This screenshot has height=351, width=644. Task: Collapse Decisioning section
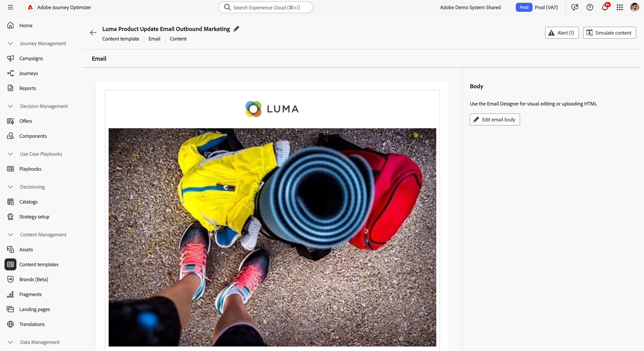pyautogui.click(x=10, y=187)
